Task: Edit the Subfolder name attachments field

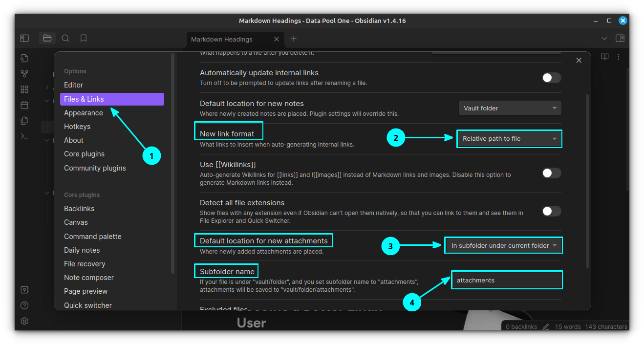Action: coord(507,280)
